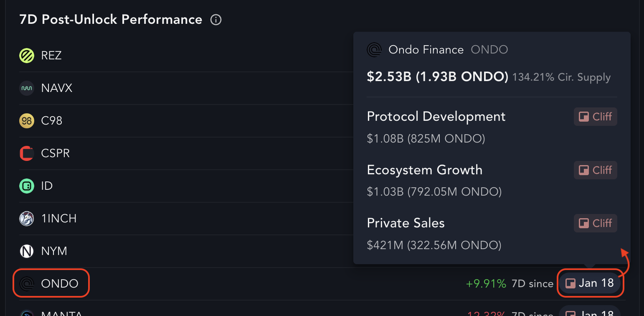This screenshot has width=644, height=316.
Task: Click the $421M (322.56M ONDO) amount
Action: pos(434,245)
